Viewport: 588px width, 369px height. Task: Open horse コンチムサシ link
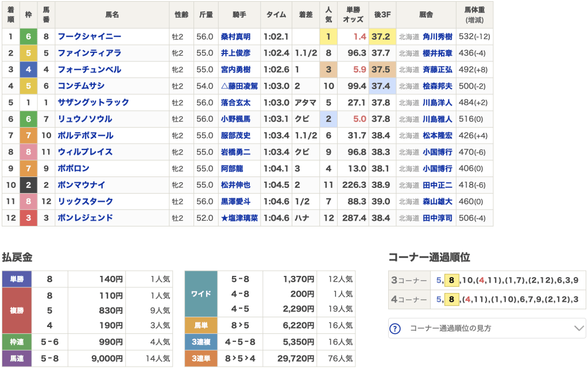click(x=81, y=86)
